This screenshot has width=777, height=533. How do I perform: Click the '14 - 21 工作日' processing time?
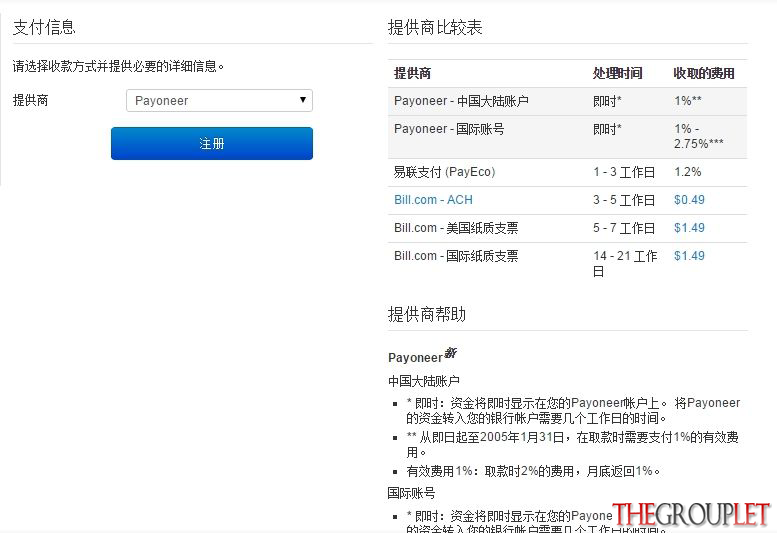click(x=625, y=264)
